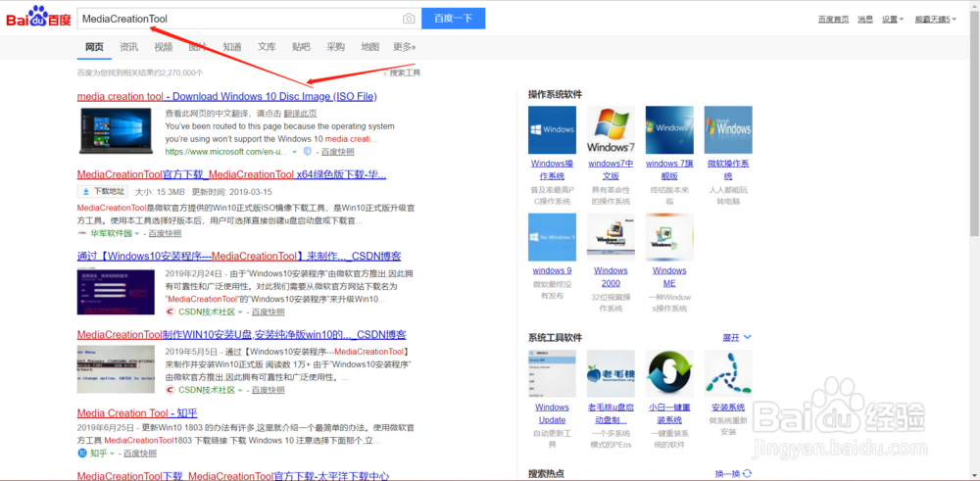Image resolution: width=980 pixels, height=481 pixels.
Task: Open the Media Creation Tool - 知乎 result
Action: pos(137,413)
